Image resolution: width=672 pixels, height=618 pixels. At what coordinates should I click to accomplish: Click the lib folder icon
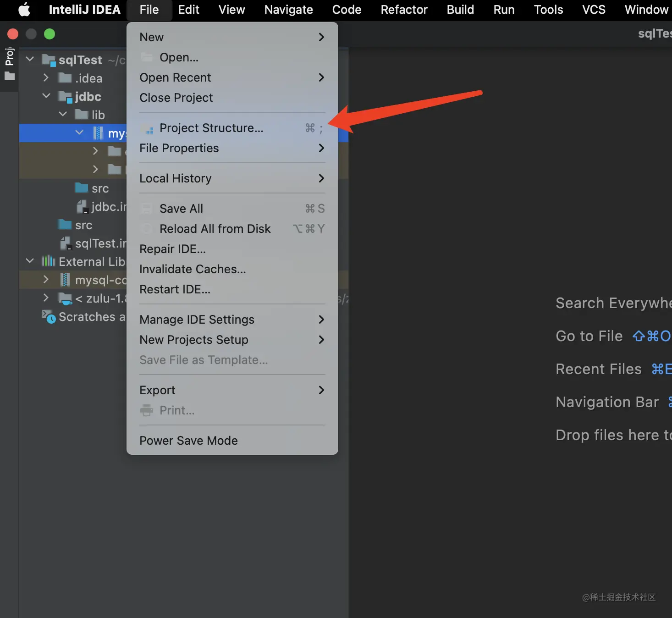tap(82, 114)
